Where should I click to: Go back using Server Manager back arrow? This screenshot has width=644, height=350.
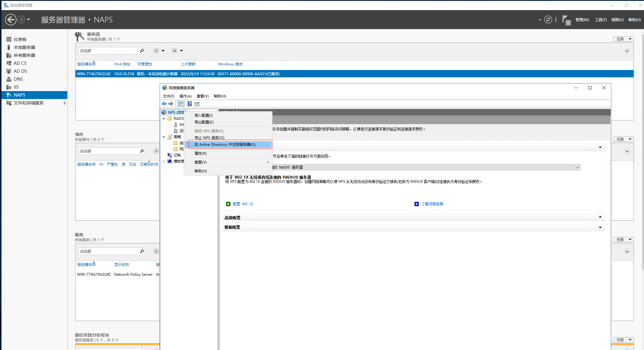point(11,20)
